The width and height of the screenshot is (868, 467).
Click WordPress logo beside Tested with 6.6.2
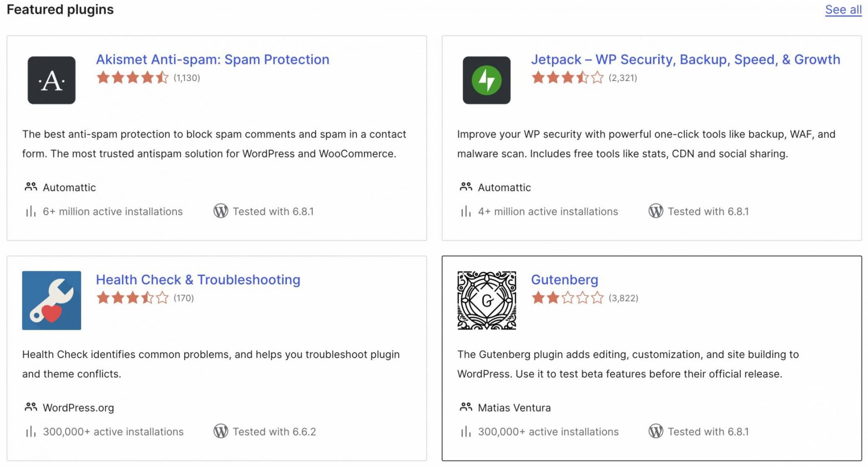pos(221,431)
